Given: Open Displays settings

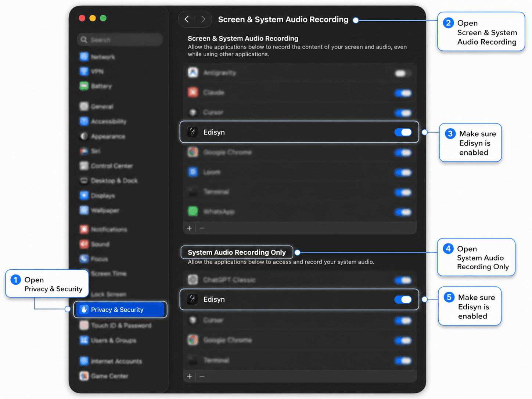Looking at the screenshot, I should tap(97, 195).
